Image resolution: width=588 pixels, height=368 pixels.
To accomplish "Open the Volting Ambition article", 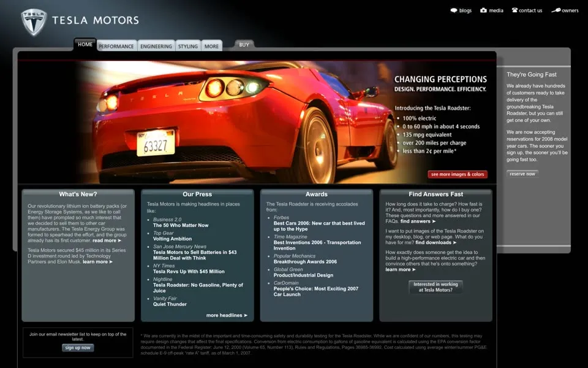I will 172,239.
